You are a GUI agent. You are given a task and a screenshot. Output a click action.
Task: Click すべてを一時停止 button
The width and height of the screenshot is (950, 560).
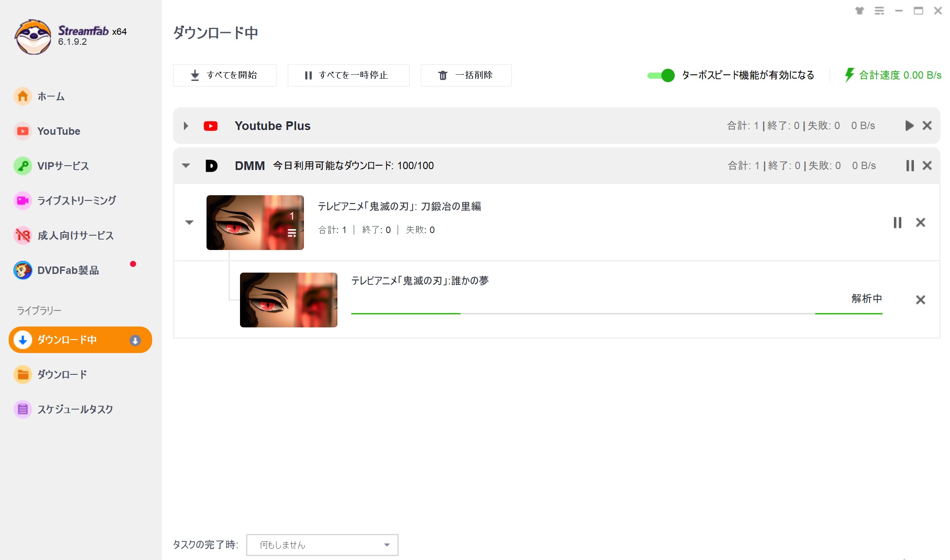(348, 75)
